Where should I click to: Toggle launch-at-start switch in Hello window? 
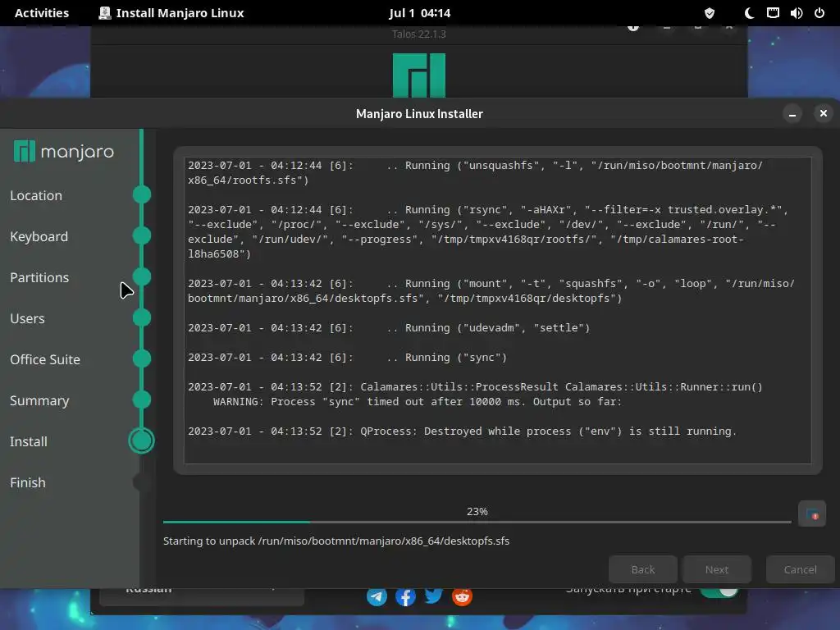coord(719,592)
